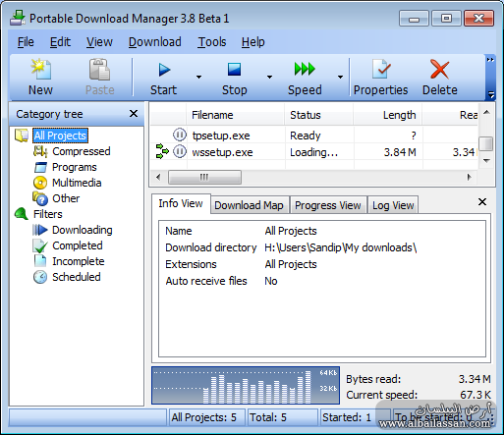Select the Filters tree node
Screen dimensions: 504x435
click(48, 214)
